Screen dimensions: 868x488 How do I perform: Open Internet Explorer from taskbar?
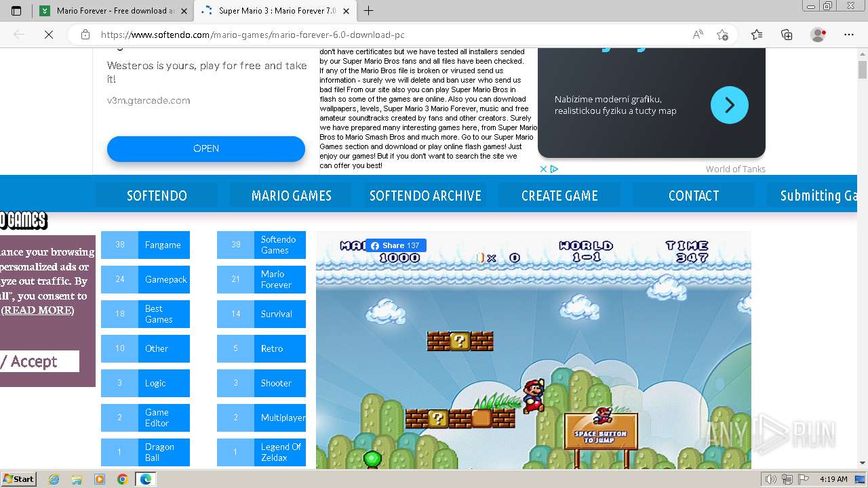pos(54,479)
